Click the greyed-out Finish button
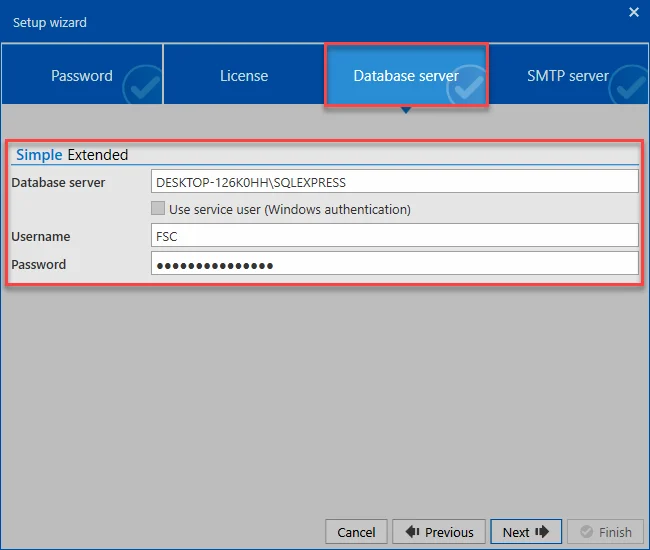Screen dimensions: 650x550 tap(605, 532)
